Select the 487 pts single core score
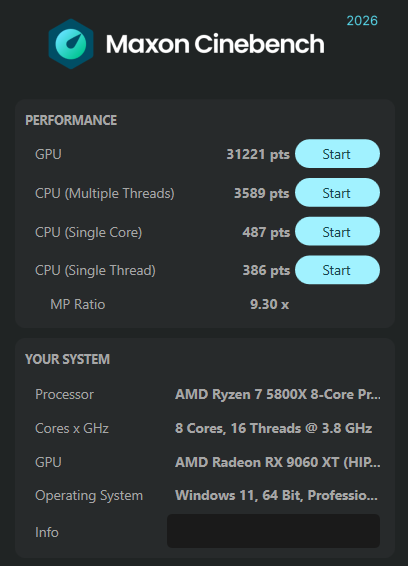The width and height of the screenshot is (408, 566). [x=266, y=232]
